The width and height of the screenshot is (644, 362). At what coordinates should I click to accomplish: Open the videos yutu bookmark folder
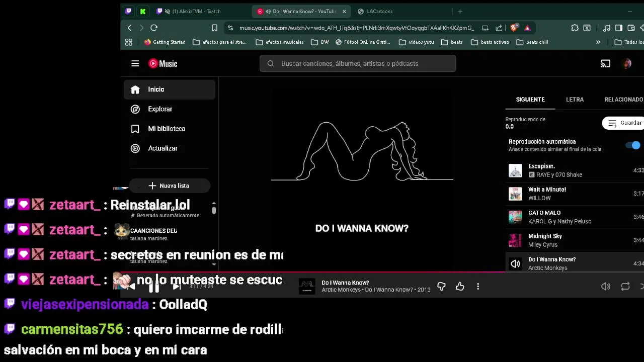[x=416, y=42]
